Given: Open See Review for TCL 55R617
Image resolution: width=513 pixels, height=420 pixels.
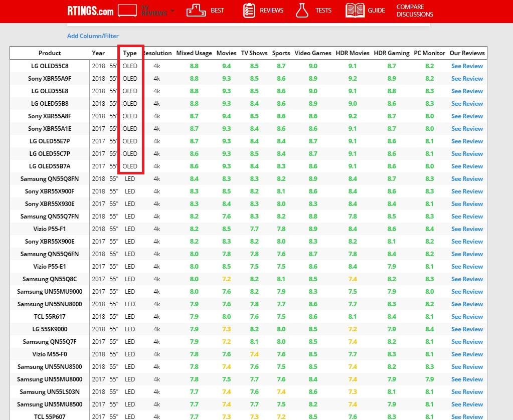Looking at the screenshot, I should pyautogui.click(x=467, y=317).
